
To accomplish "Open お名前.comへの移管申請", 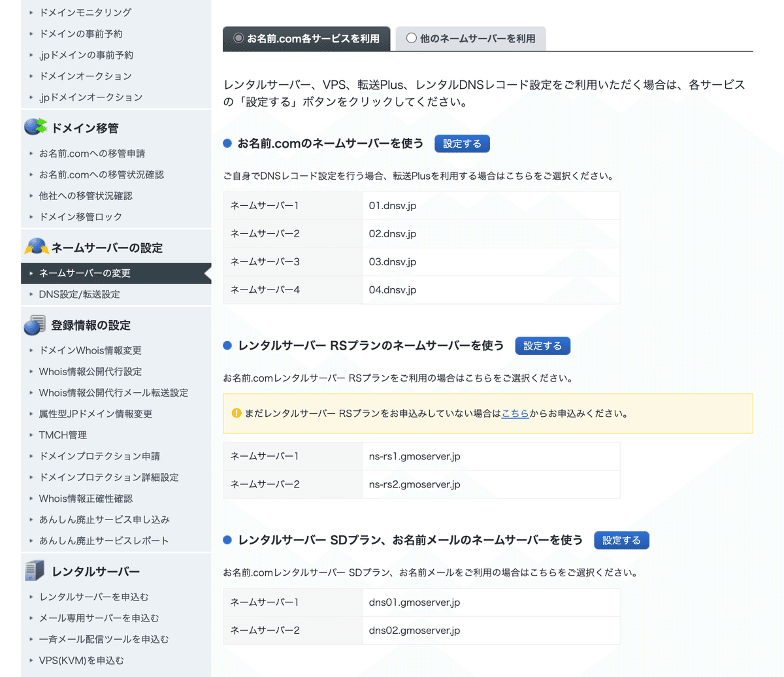I will coord(92,154).
